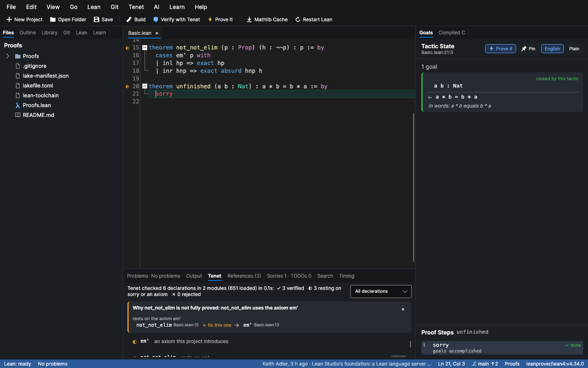This screenshot has width=588, height=368.
Task: Collapse the not_not_elim theorem fold
Action: [145, 47]
